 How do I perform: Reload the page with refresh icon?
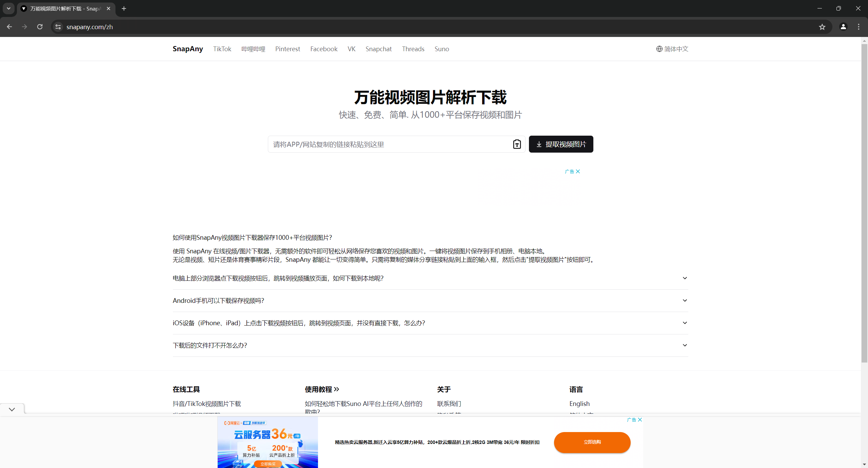click(x=40, y=27)
